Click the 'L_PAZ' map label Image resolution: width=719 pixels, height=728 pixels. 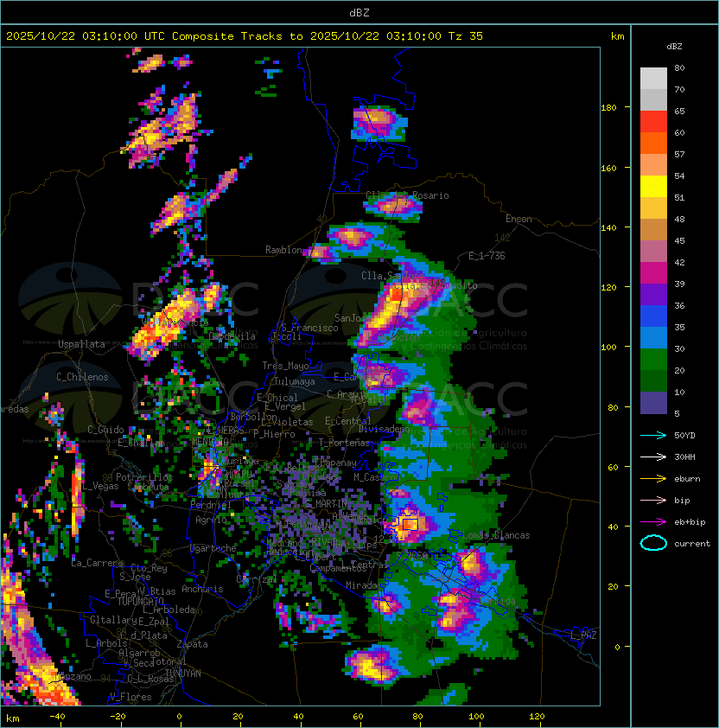pos(583,635)
